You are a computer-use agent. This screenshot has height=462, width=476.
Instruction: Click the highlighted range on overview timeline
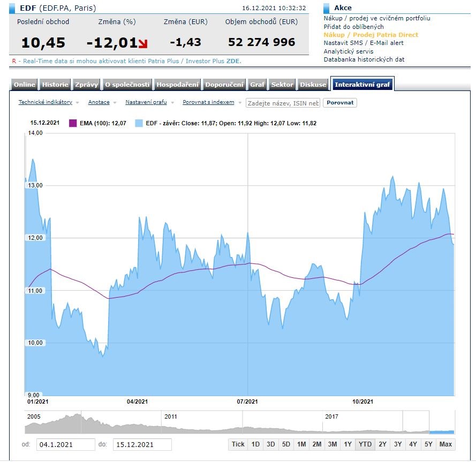[x=441, y=431]
